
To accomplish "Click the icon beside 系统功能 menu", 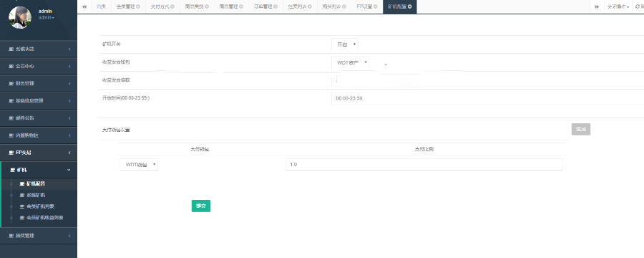I will [x=11, y=49].
